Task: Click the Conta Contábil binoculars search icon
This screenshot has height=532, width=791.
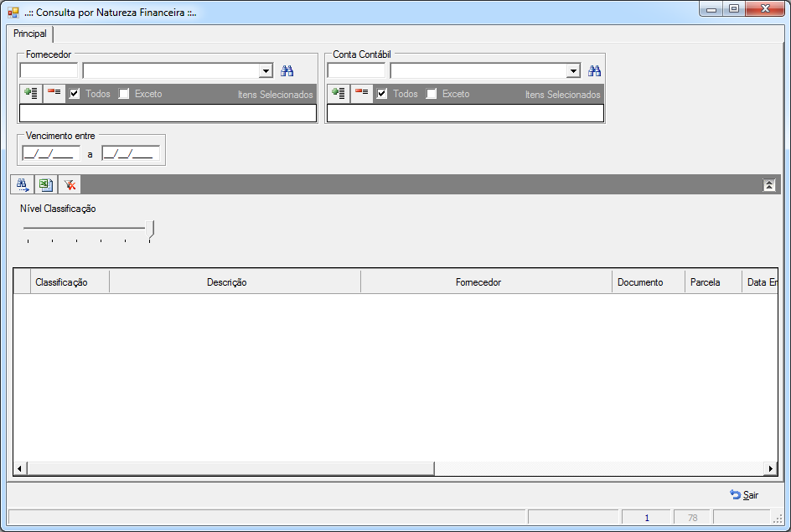Action: click(594, 70)
